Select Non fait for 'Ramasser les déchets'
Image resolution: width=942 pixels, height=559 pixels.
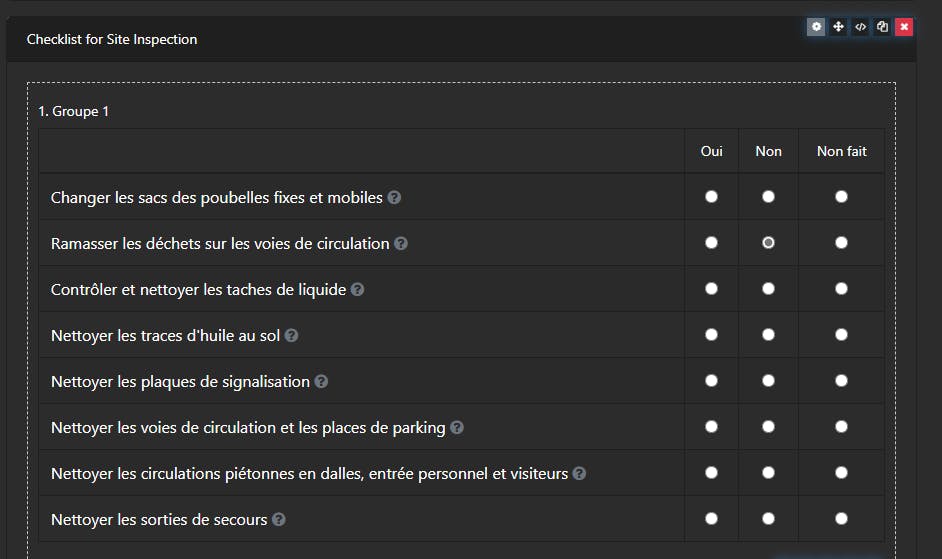841,243
